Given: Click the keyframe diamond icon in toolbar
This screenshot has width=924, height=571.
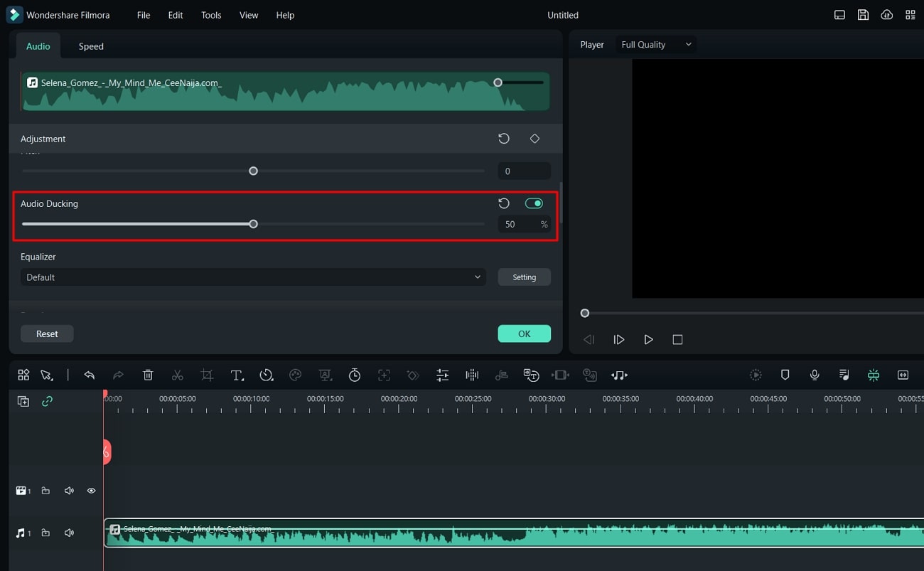Looking at the screenshot, I should pyautogui.click(x=412, y=375).
